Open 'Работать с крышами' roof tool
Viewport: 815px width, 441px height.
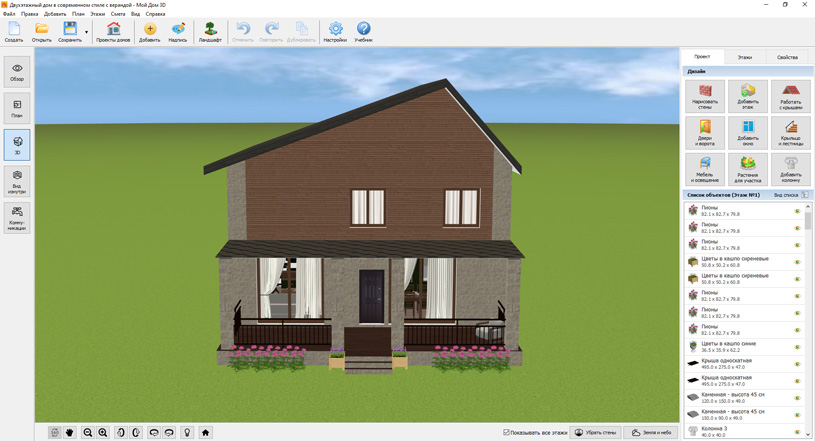[791, 96]
